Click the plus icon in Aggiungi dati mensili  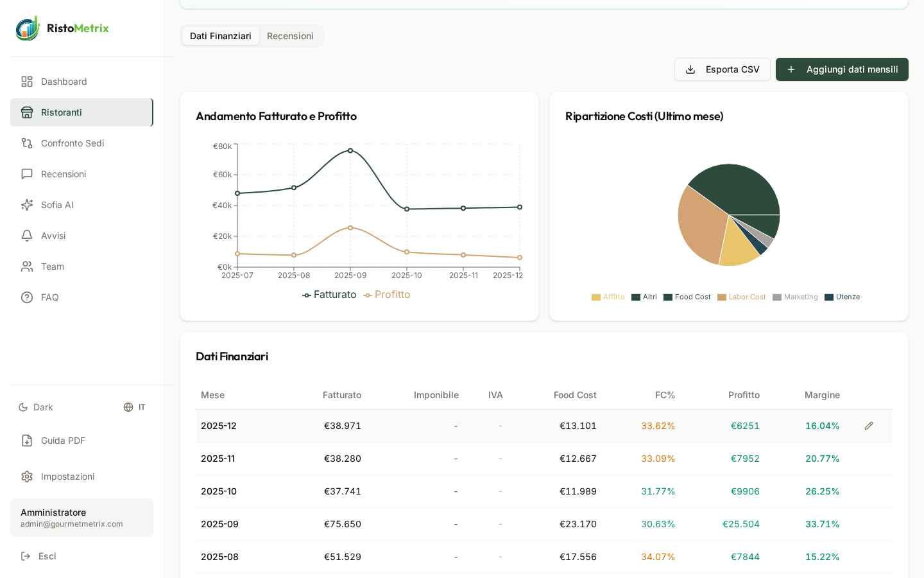point(791,69)
